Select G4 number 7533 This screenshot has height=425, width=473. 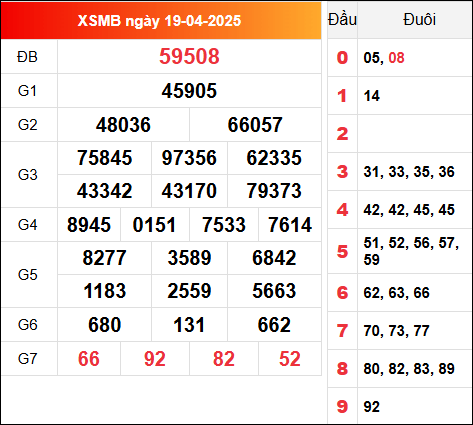[x=224, y=225]
